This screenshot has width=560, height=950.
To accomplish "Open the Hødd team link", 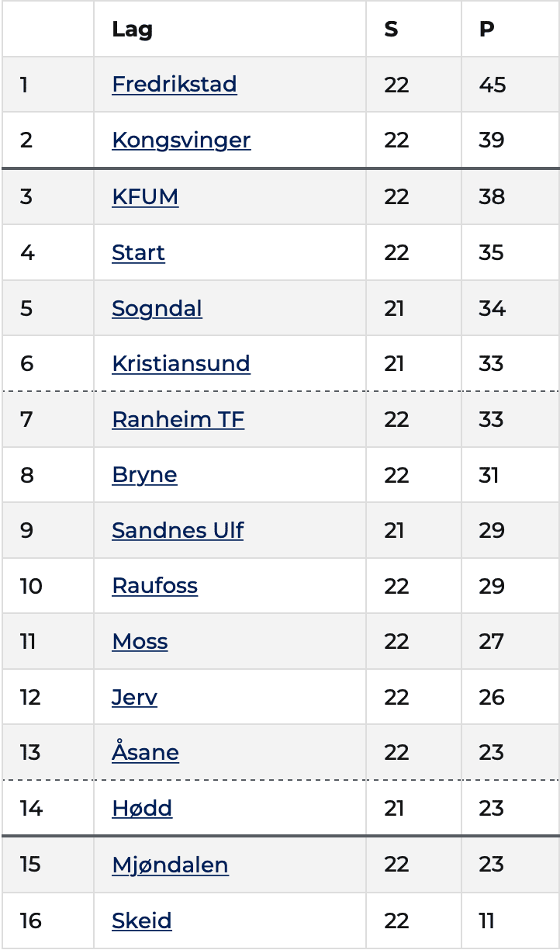I will point(142,808).
